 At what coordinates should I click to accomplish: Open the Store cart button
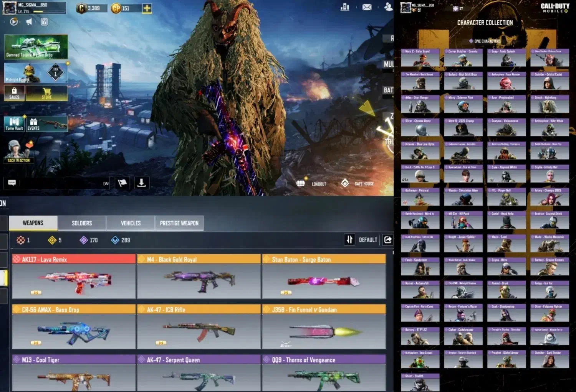click(47, 93)
